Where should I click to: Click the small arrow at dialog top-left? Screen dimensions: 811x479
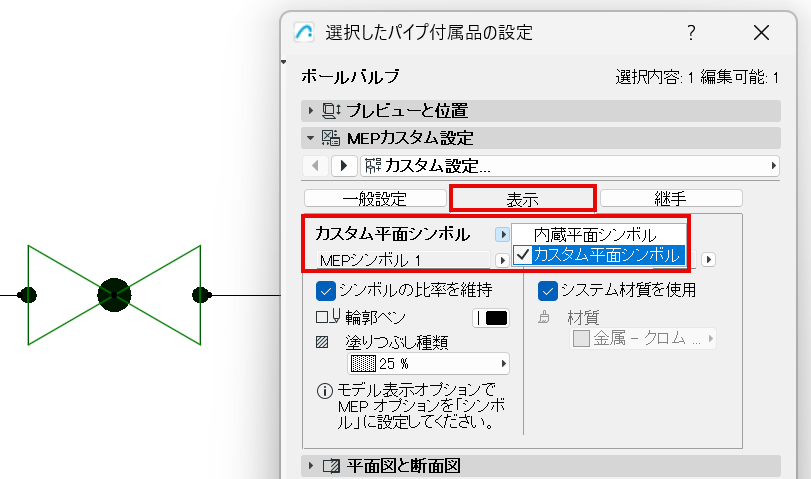click(283, 62)
